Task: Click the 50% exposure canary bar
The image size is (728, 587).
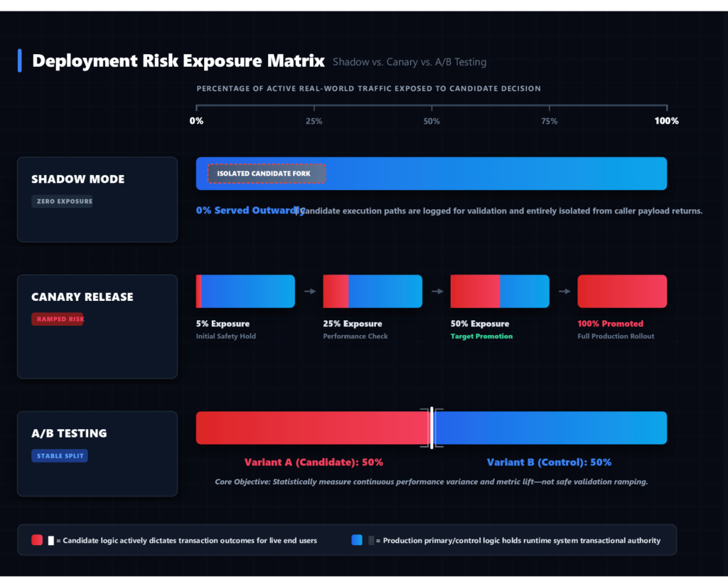Action: coord(500,292)
